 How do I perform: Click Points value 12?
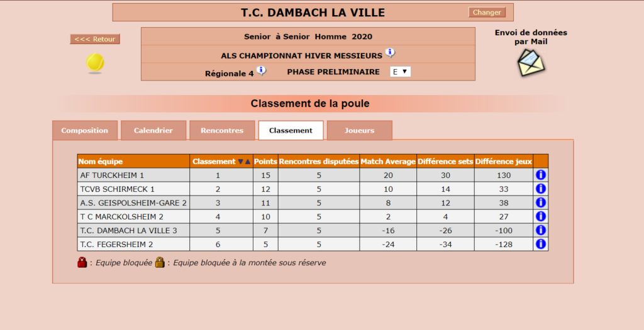266,189
